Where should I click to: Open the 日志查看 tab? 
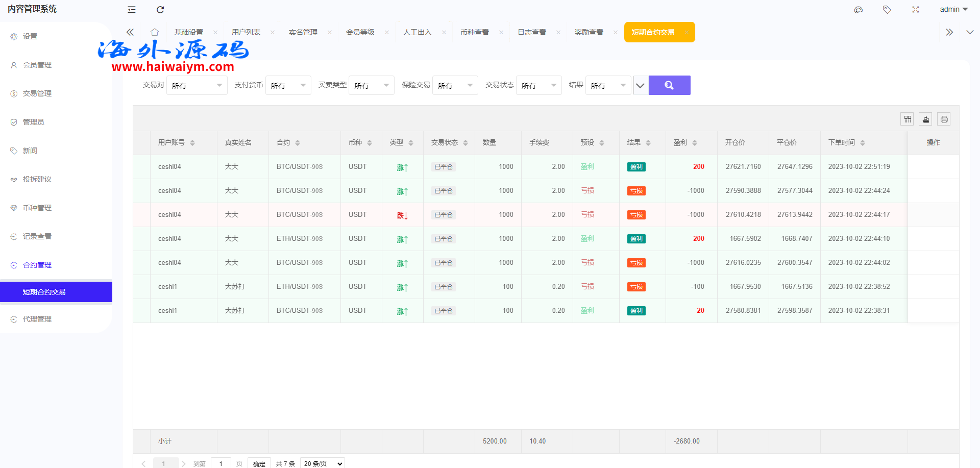click(532, 32)
